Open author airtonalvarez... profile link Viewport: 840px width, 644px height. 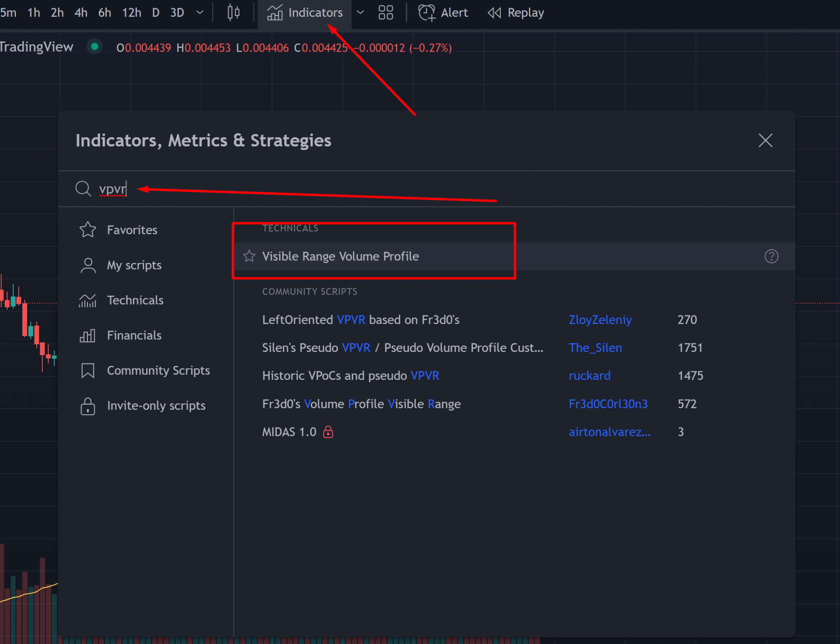point(609,432)
